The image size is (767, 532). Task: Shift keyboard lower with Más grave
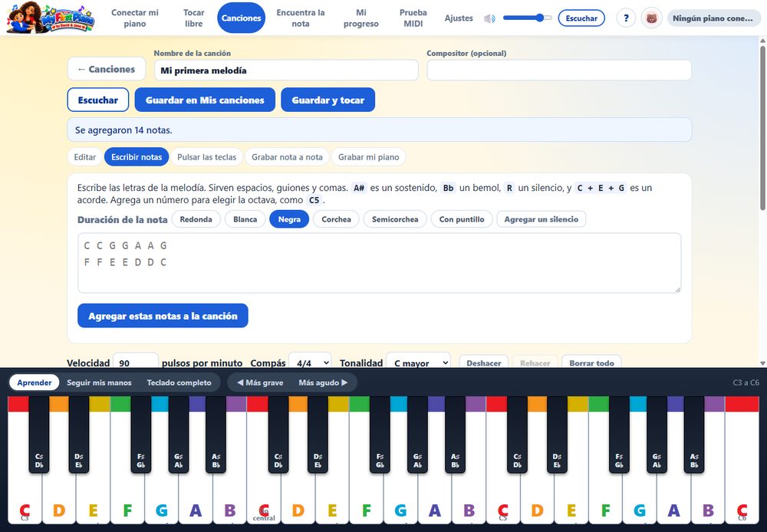click(x=260, y=383)
